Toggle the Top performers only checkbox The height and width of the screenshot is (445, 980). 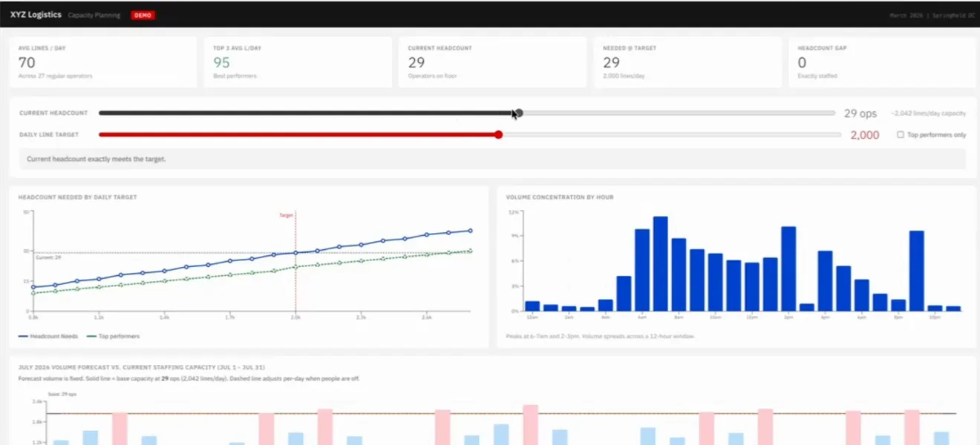(x=901, y=135)
